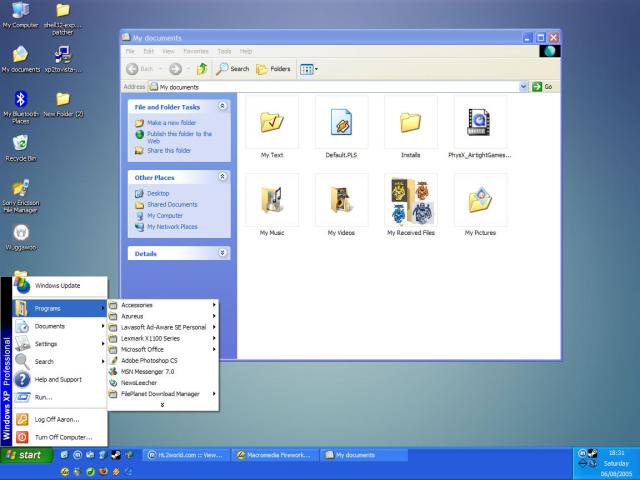640x480 pixels.
Task: Expand the Lexmark X1100 Series group
Action: coord(163,338)
